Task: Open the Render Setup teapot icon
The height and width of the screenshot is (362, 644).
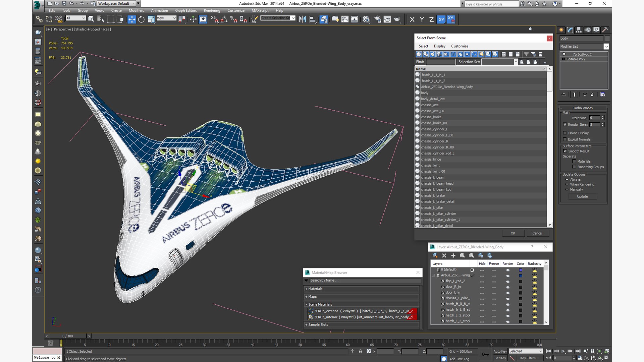Action: click(377, 19)
